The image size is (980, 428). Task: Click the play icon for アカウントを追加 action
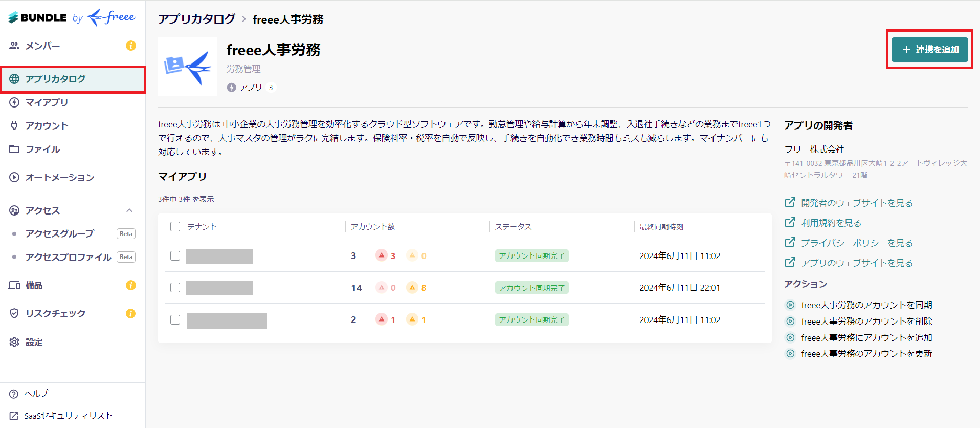tap(790, 338)
